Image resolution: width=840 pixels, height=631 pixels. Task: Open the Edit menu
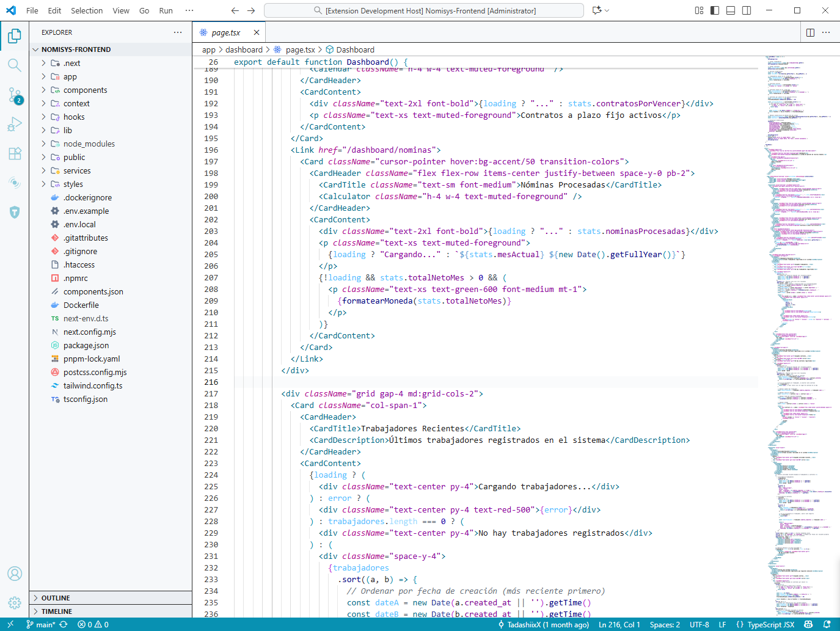pos(54,10)
